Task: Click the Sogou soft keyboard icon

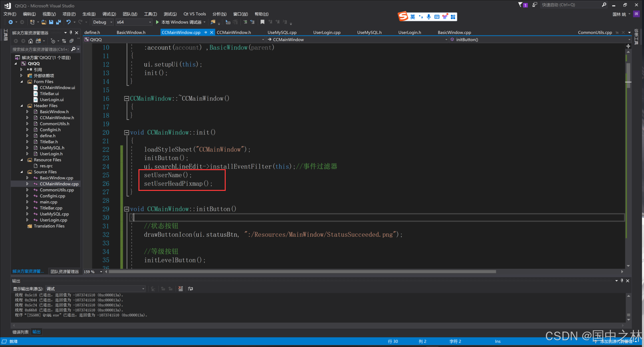Action: (437, 17)
